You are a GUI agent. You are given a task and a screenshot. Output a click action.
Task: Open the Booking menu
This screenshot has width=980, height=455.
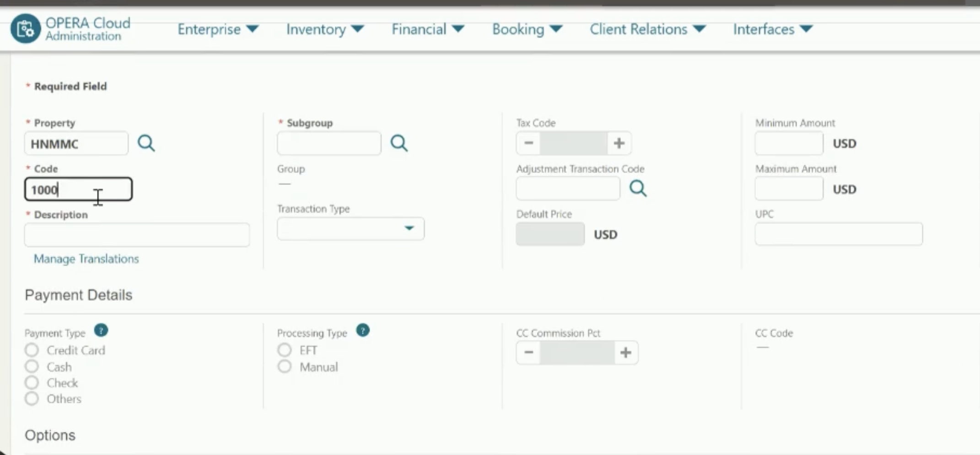527,29
